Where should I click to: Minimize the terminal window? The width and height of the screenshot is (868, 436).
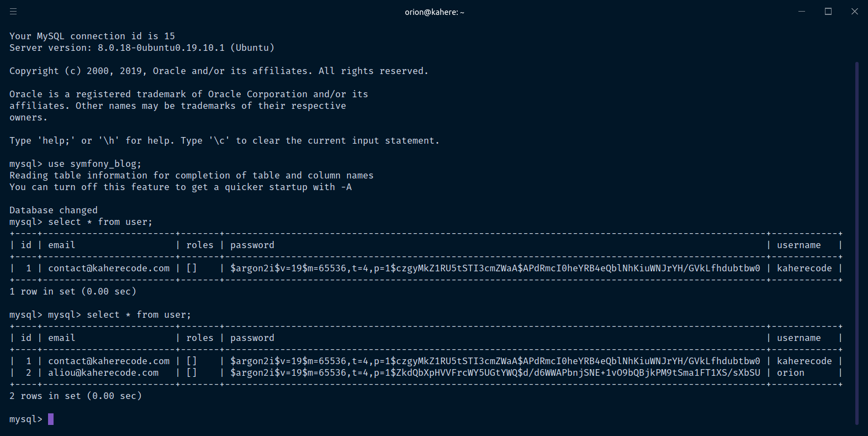coord(802,12)
